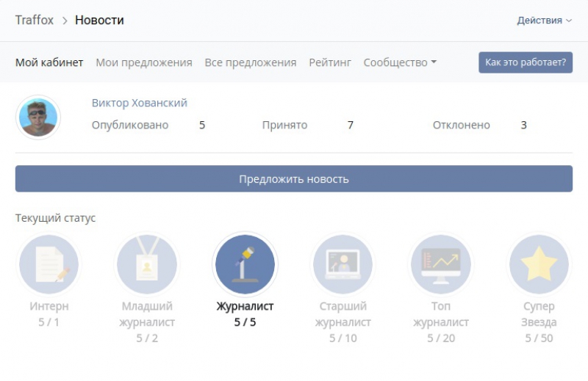This screenshot has height=381, width=588.
Task: Click the Топ журналист chart icon
Action: coord(441,264)
